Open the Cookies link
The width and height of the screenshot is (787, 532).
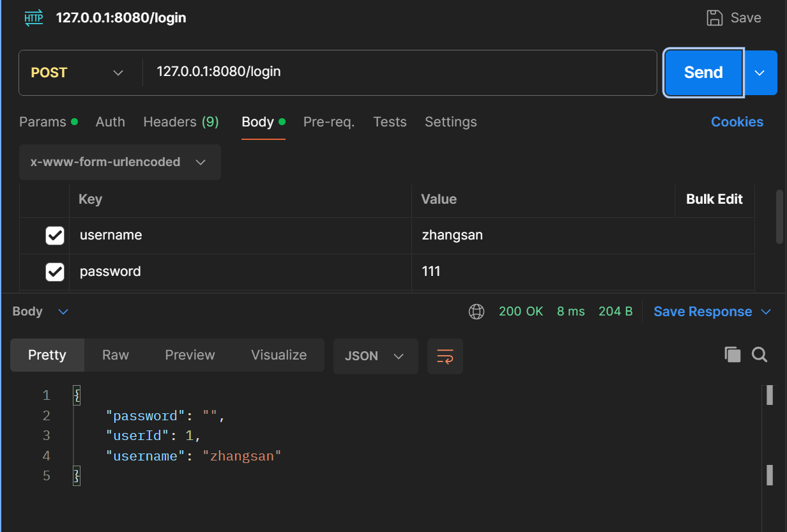click(737, 122)
